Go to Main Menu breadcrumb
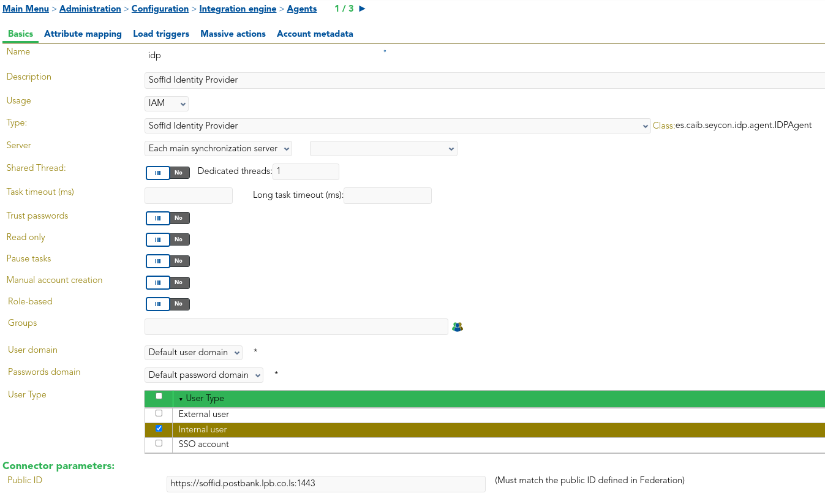 click(26, 9)
